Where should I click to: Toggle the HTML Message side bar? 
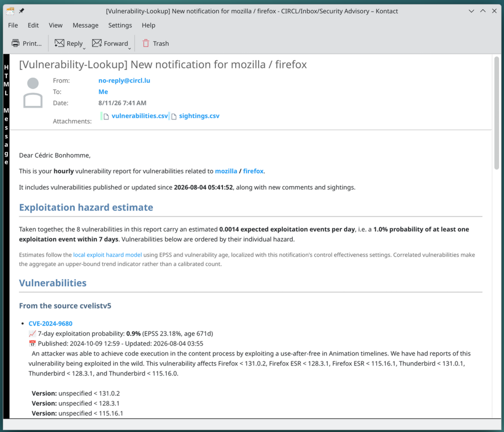click(x=6, y=236)
